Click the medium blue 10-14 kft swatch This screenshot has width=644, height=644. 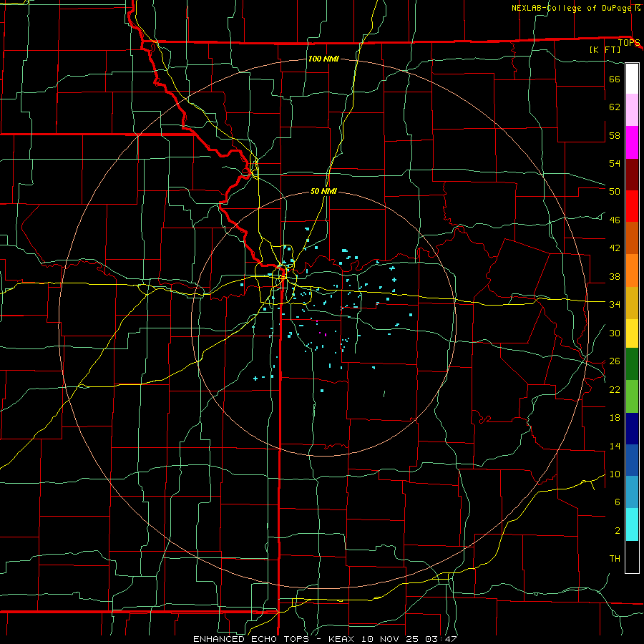pos(632,460)
